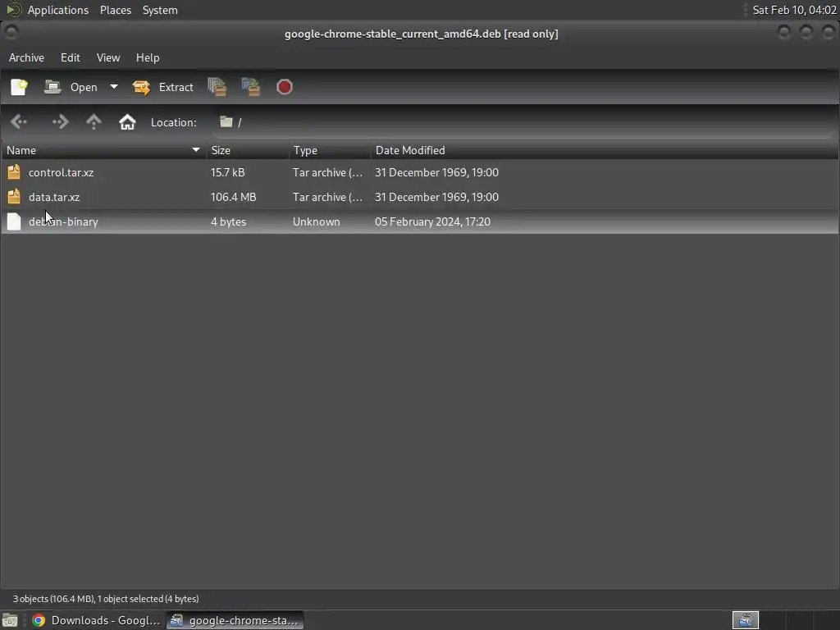Go back with the left arrow
840x630 pixels.
(x=19, y=122)
